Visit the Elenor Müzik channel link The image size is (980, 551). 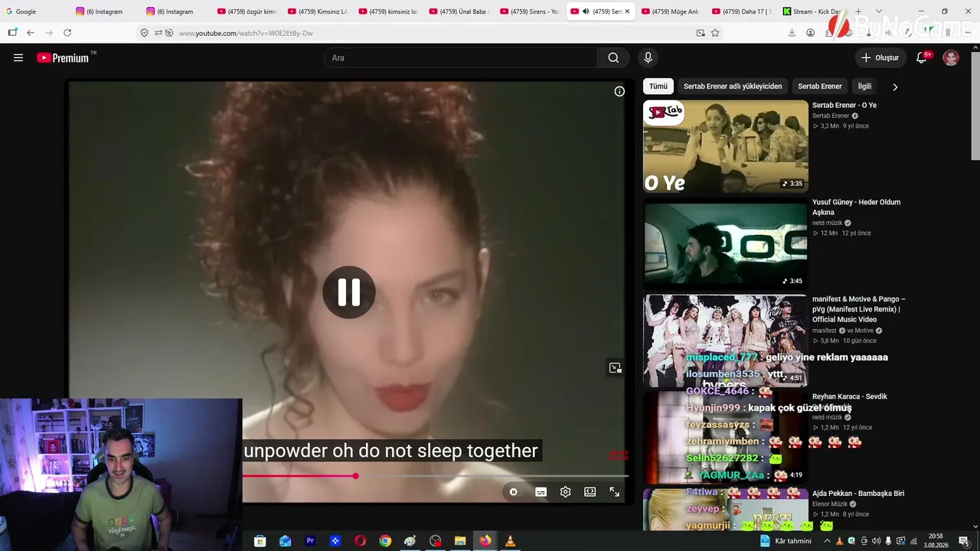830,504
